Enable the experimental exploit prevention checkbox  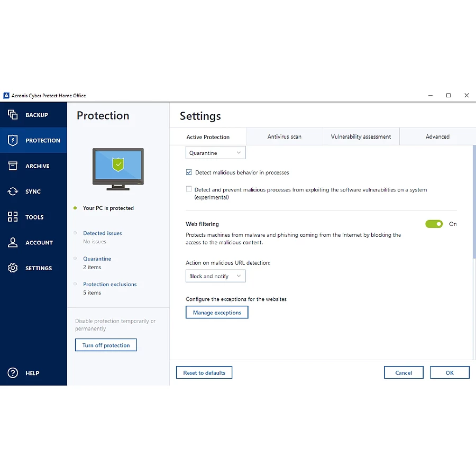click(189, 189)
